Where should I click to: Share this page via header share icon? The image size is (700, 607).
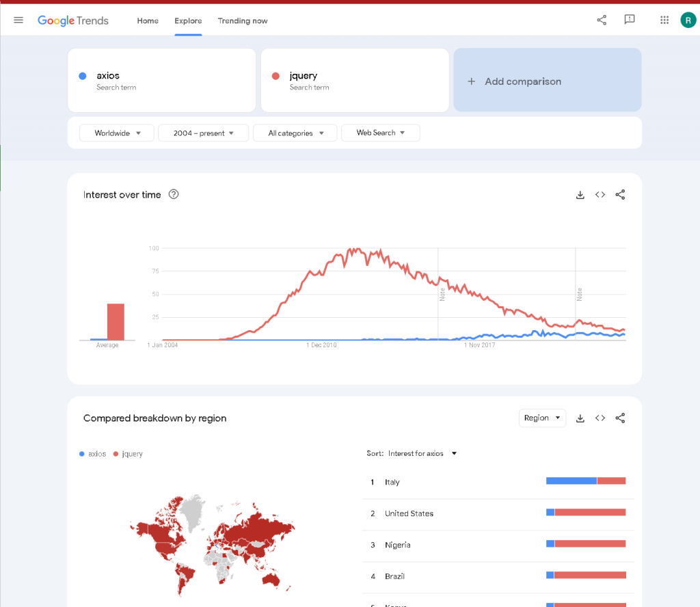[x=602, y=20]
